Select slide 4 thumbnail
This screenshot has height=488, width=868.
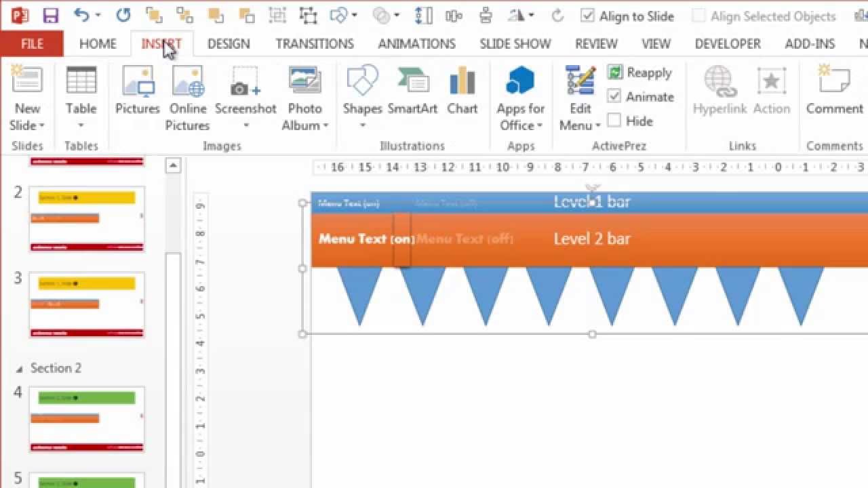87,420
